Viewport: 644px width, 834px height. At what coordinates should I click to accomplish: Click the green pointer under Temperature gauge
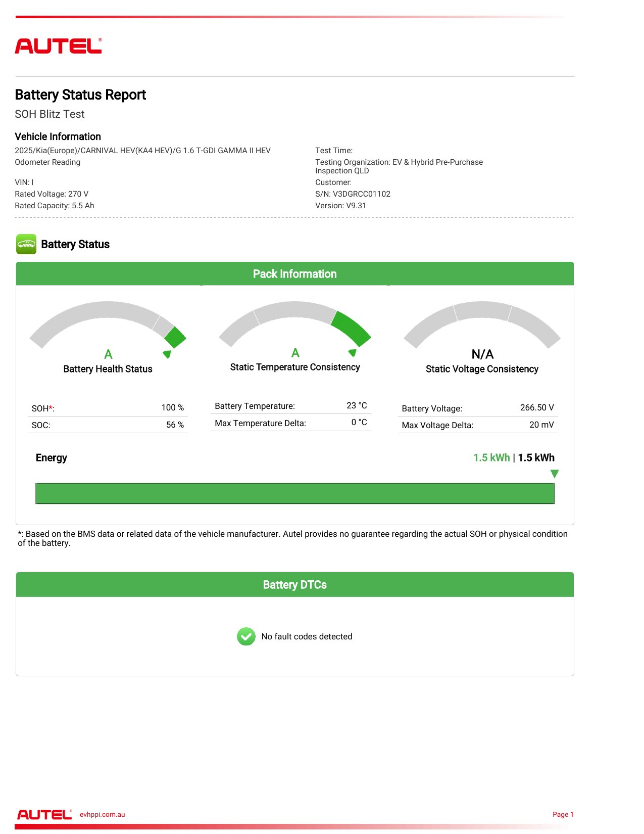(x=353, y=352)
